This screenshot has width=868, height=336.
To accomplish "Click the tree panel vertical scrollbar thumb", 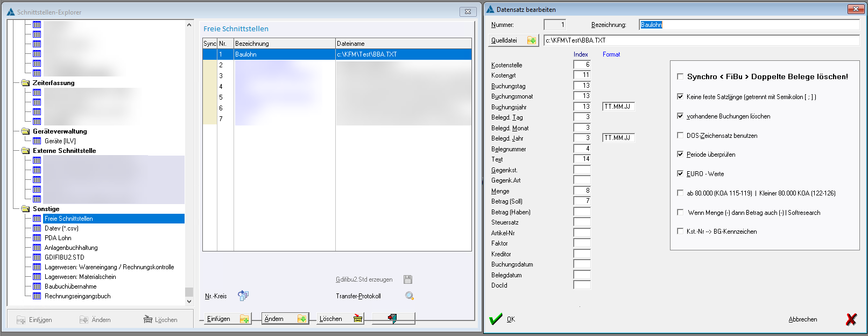I will [x=189, y=292].
